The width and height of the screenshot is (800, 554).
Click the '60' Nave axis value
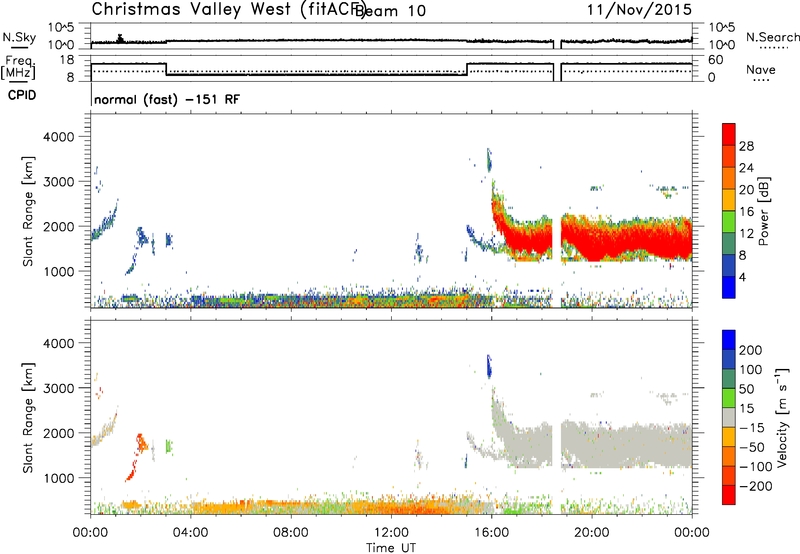(x=716, y=60)
